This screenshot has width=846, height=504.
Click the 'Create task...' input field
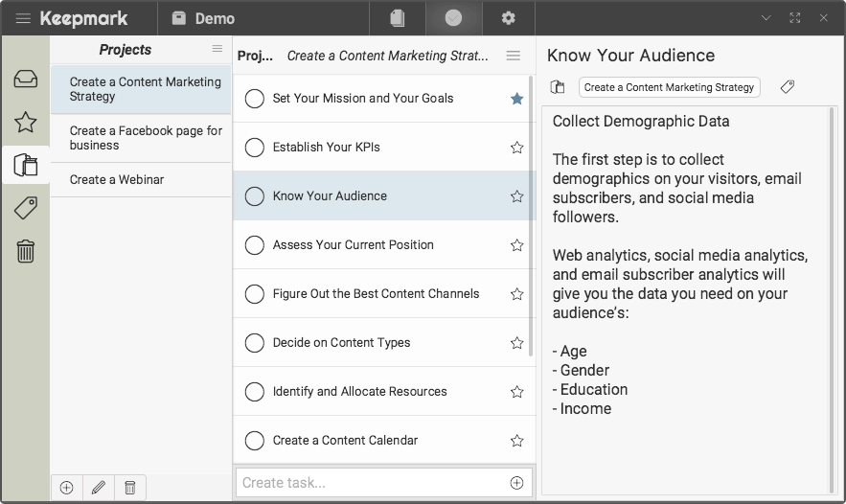tap(372, 483)
